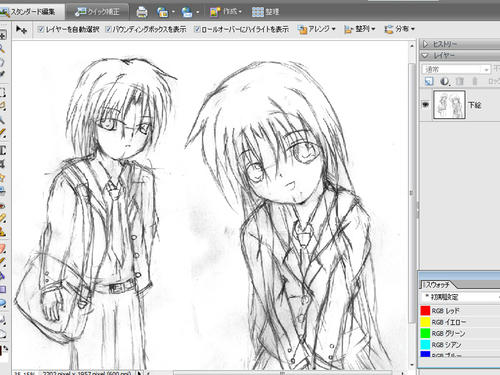
Task: Pick the RGB レッド swatch
Action: [425, 311]
